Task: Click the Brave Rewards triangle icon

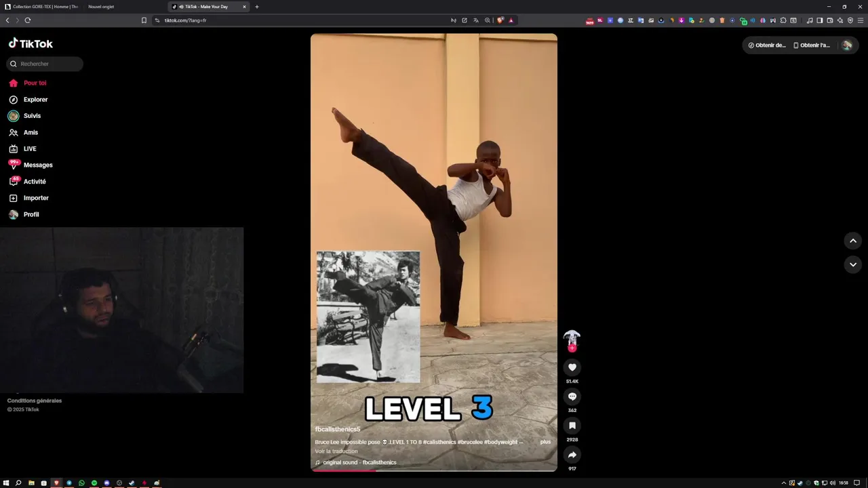Action: [511, 20]
